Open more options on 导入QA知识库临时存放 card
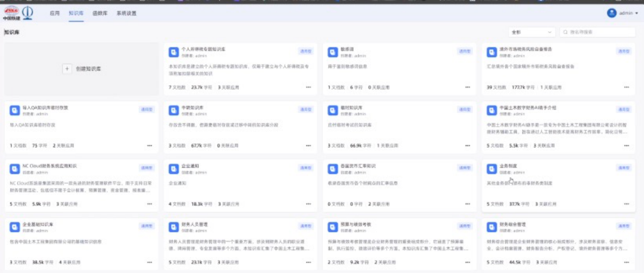 pos(149,146)
